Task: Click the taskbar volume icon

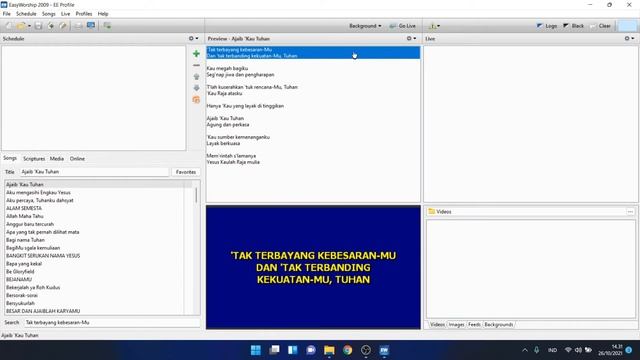Action: point(578,350)
